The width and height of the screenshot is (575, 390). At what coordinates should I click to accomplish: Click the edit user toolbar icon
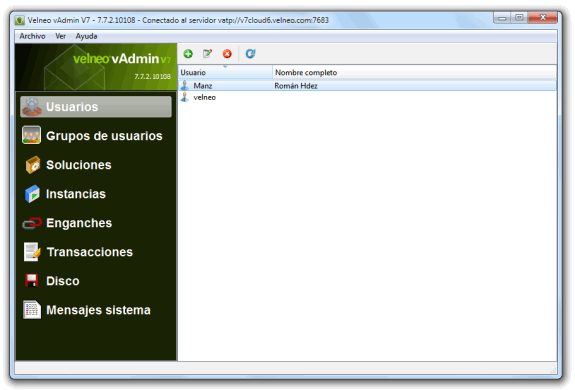tap(208, 54)
